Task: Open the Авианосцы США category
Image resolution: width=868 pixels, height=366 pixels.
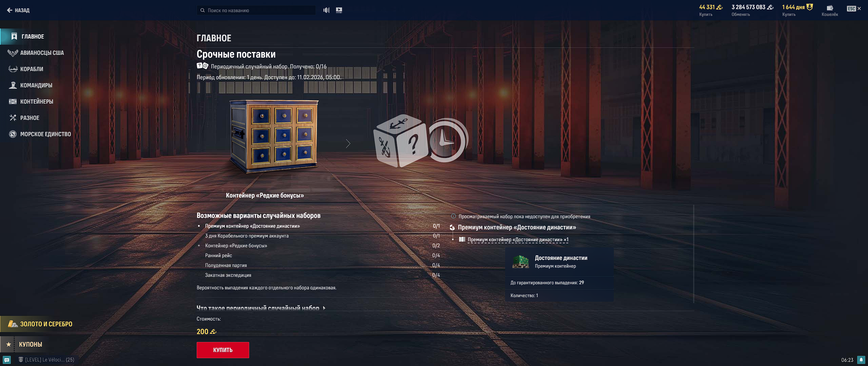Action: [41, 53]
